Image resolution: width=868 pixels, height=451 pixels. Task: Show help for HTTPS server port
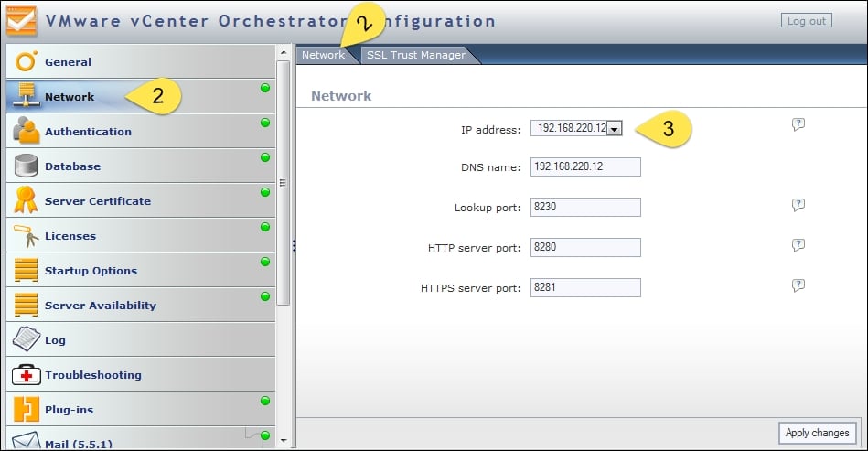(798, 285)
